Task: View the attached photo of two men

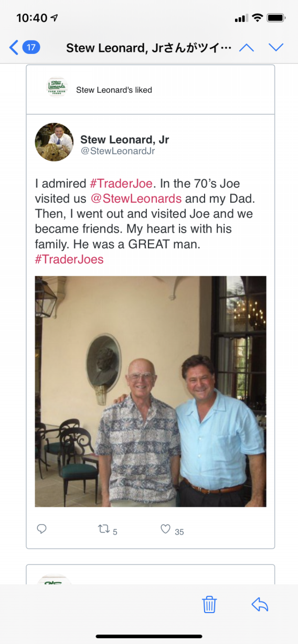Action: pyautogui.click(x=151, y=391)
